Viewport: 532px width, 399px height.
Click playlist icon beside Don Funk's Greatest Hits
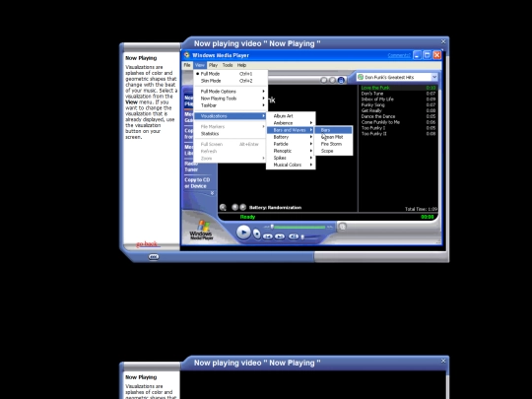coord(361,78)
